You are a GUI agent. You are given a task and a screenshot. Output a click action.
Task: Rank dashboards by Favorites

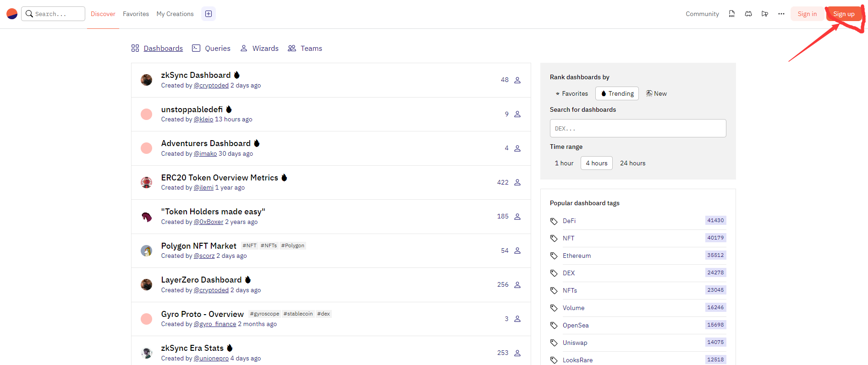point(571,93)
